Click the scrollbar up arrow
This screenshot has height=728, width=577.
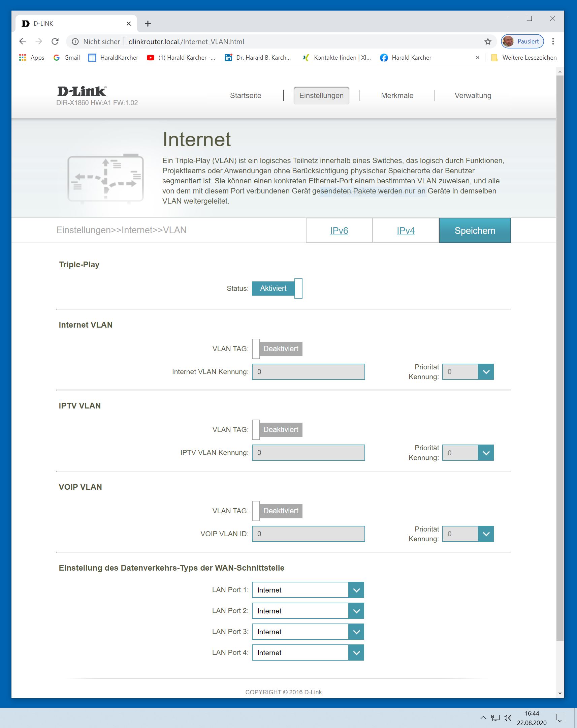point(560,71)
